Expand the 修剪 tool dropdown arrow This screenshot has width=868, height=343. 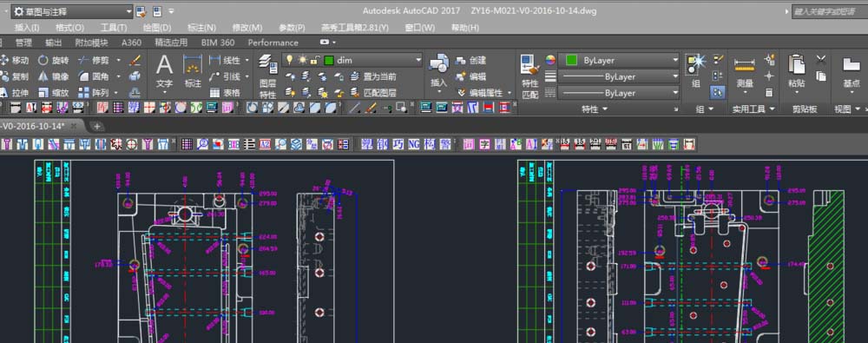(x=118, y=61)
